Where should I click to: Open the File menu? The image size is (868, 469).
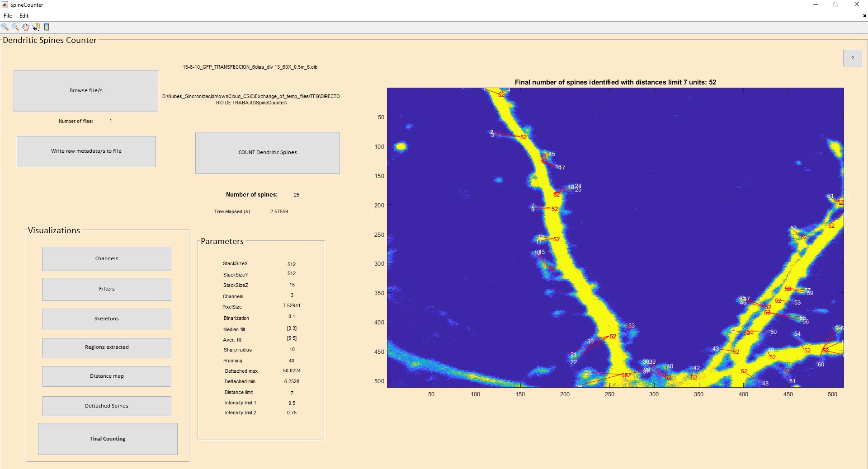coord(8,16)
